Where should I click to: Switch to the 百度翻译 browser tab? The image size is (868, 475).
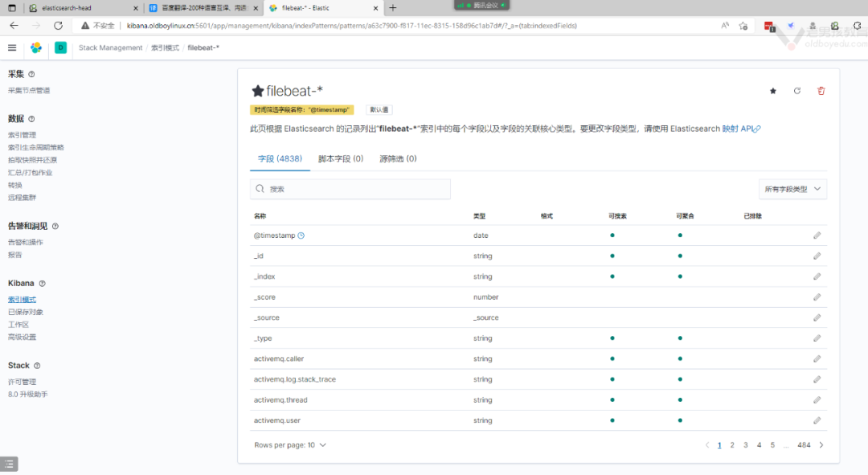click(x=204, y=8)
